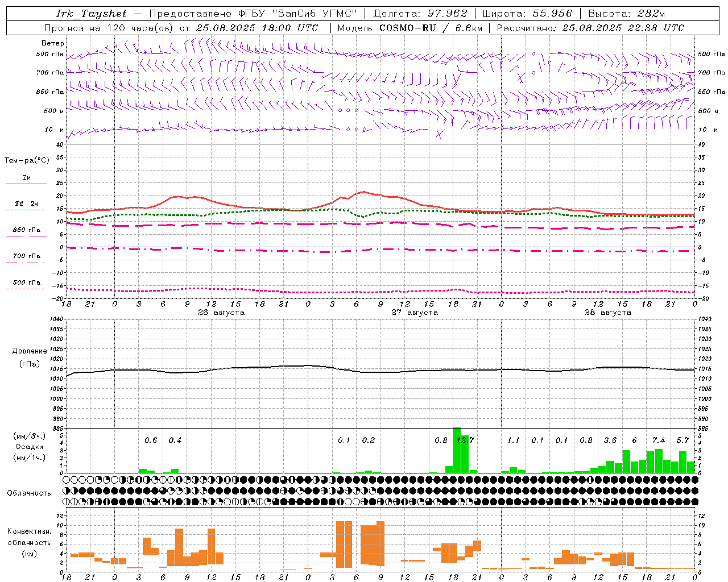Click the 5.7 precipitation value

(683, 440)
